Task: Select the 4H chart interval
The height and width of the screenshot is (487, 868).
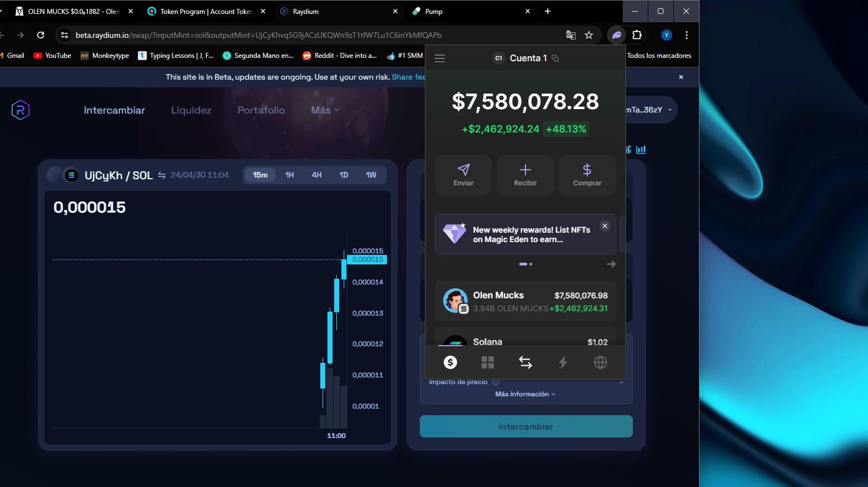Action: click(x=316, y=175)
